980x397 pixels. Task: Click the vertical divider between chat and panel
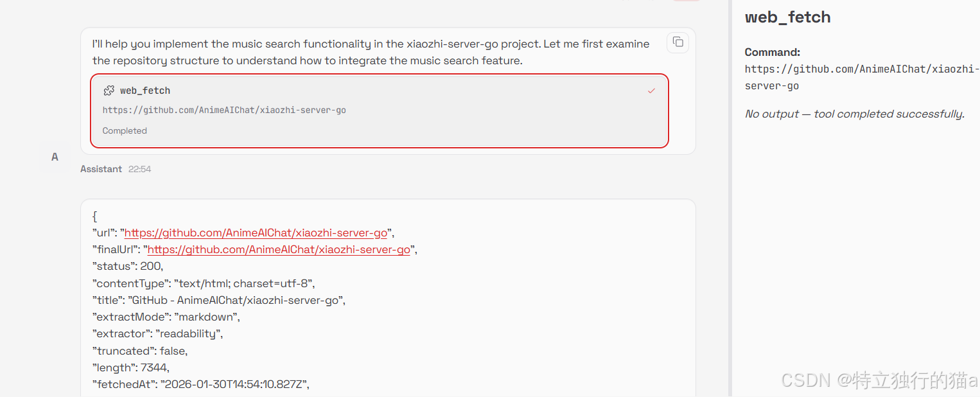click(730, 198)
